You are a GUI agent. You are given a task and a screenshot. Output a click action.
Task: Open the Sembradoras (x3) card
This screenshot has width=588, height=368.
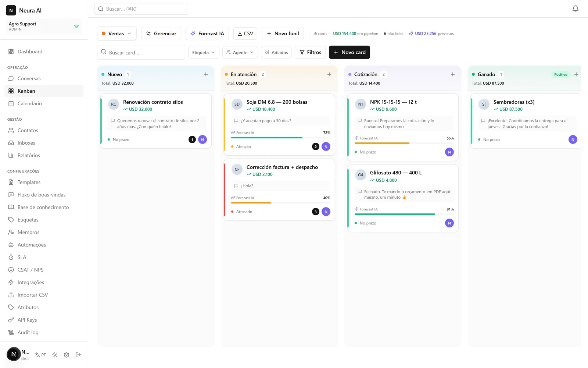526,121
